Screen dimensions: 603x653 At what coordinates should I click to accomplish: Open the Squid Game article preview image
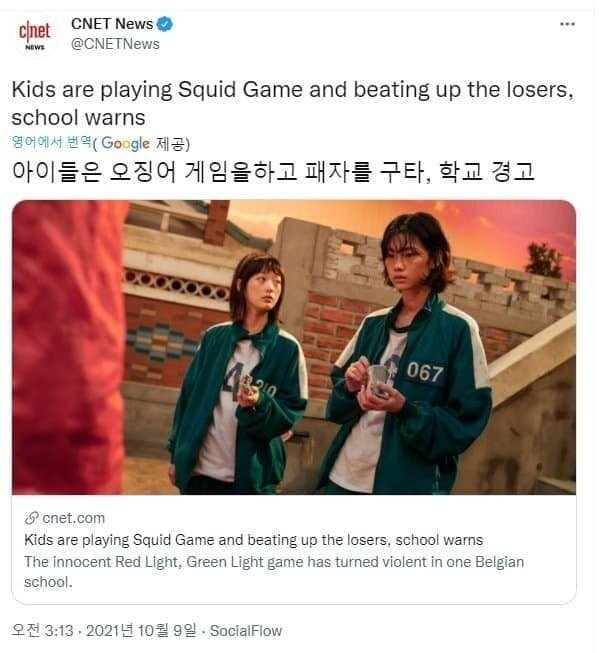[294, 347]
